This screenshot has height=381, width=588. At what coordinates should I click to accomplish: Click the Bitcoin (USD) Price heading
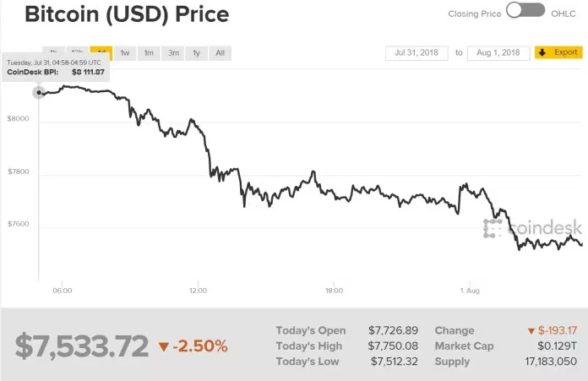(x=114, y=14)
